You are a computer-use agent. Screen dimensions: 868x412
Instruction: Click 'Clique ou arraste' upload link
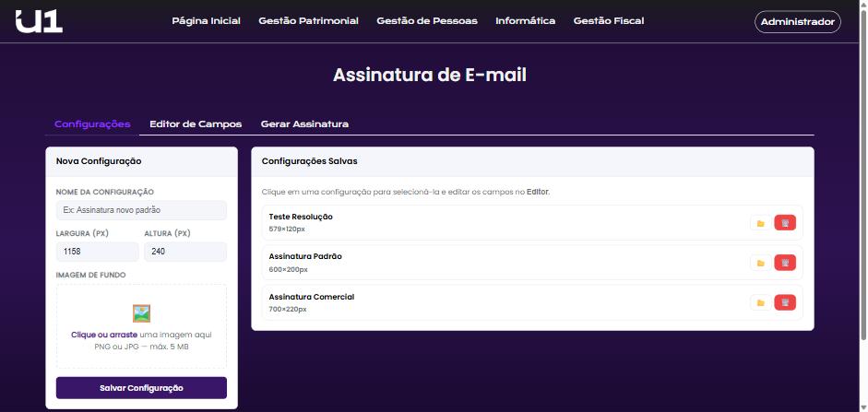coord(104,335)
